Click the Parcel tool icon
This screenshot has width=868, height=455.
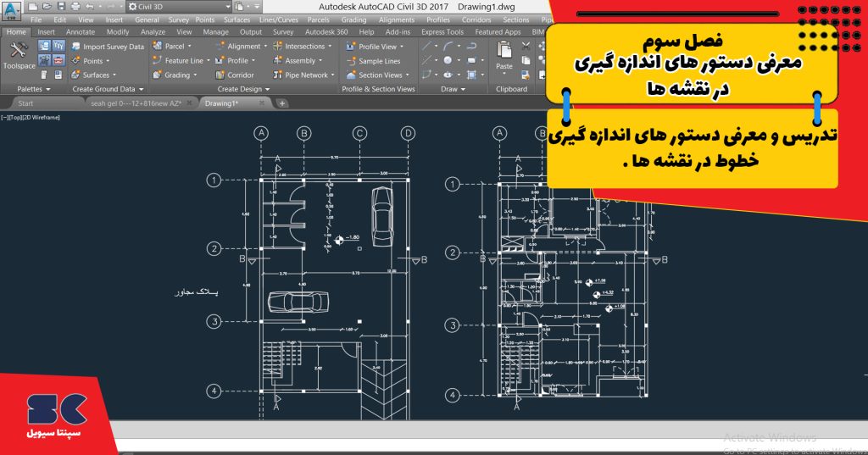point(158,46)
